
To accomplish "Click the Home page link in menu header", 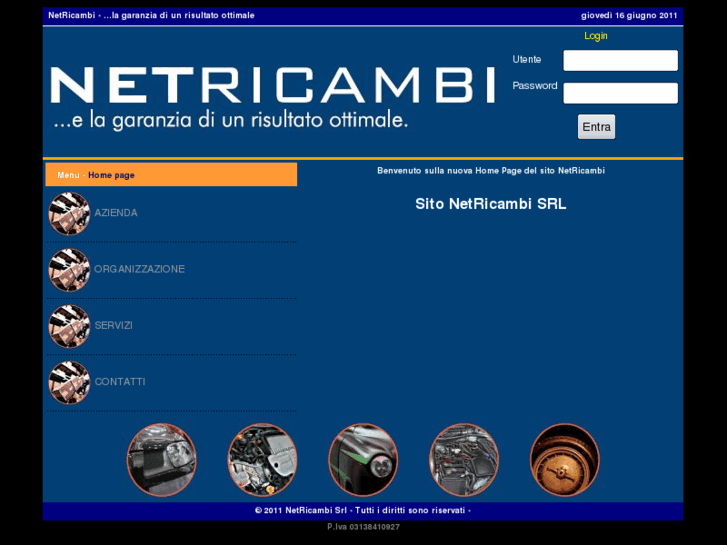I will 111,175.
